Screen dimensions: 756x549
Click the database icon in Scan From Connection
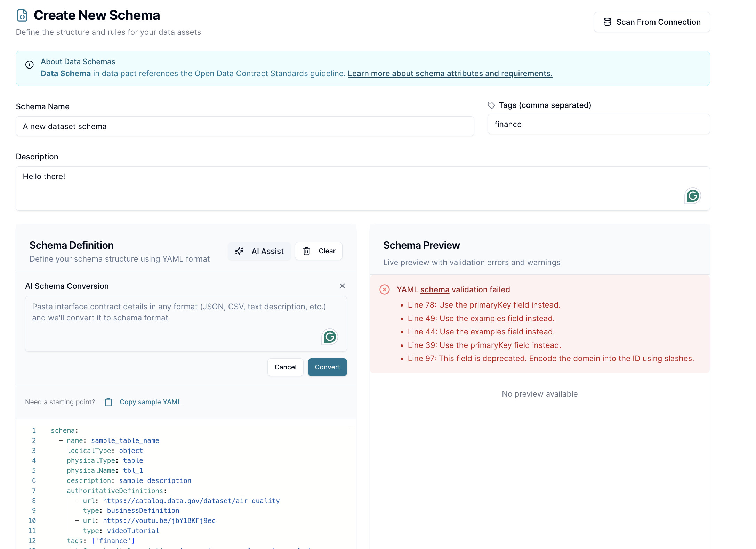tap(607, 22)
